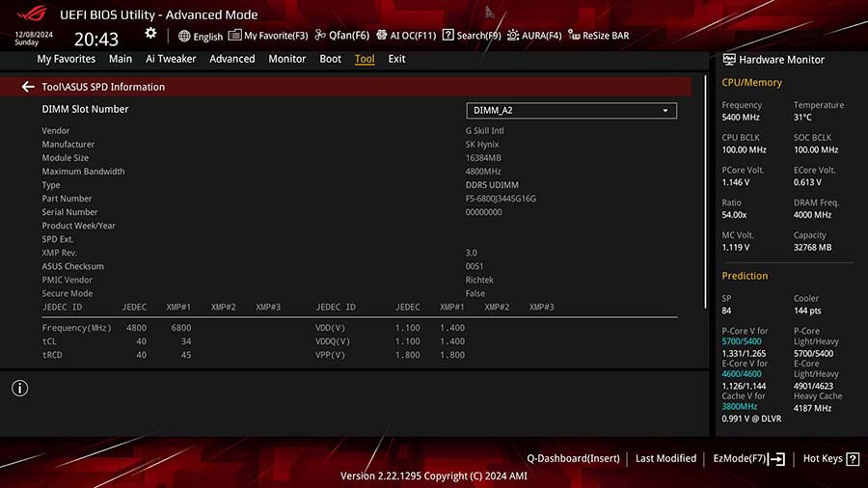Switch to the Monitor tab
Screen dimensions: 868x488
pyautogui.click(x=286, y=59)
